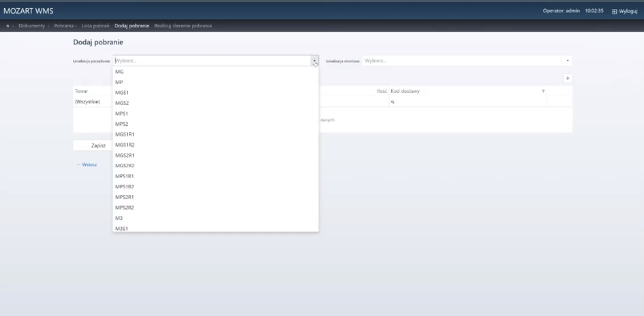Click the filter icon in Kod dostawy column
The image size is (644, 316).
click(543, 91)
